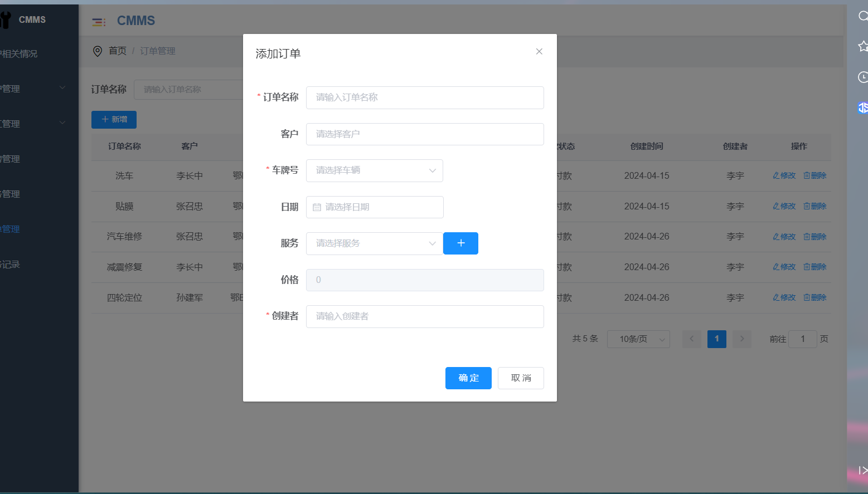
Task: Edit the 减震修复 order via 修改
Action: pyautogui.click(x=784, y=267)
